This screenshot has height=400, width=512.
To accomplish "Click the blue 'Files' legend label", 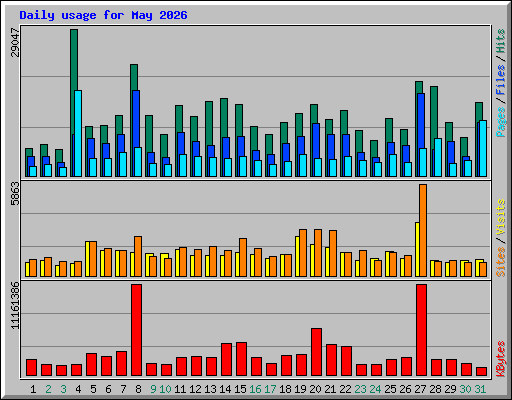I will pyautogui.click(x=501, y=80).
